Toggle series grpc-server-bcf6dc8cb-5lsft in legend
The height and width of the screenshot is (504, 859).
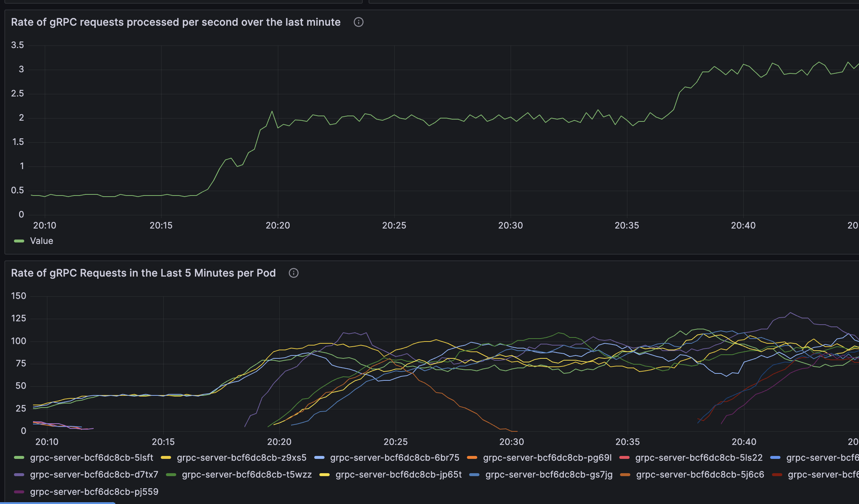click(x=91, y=457)
